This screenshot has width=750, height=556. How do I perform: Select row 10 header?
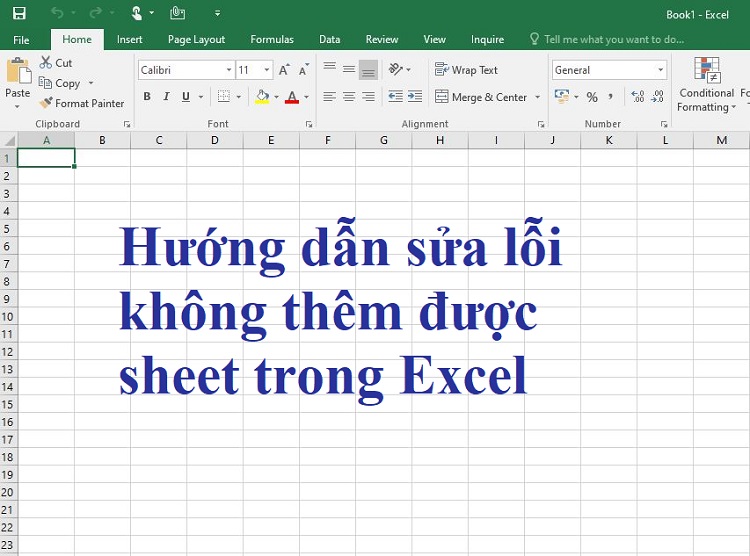tap(8, 317)
